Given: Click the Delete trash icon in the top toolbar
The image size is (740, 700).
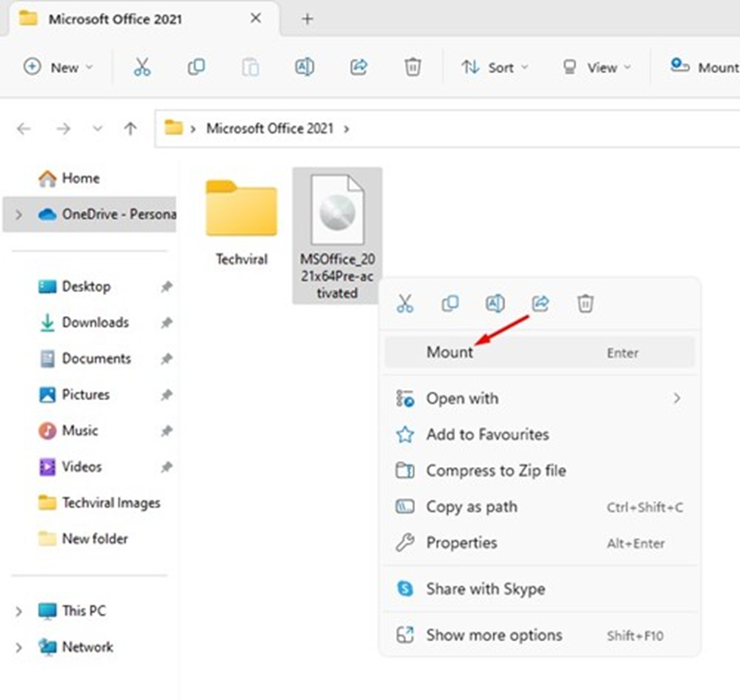Looking at the screenshot, I should [412, 67].
